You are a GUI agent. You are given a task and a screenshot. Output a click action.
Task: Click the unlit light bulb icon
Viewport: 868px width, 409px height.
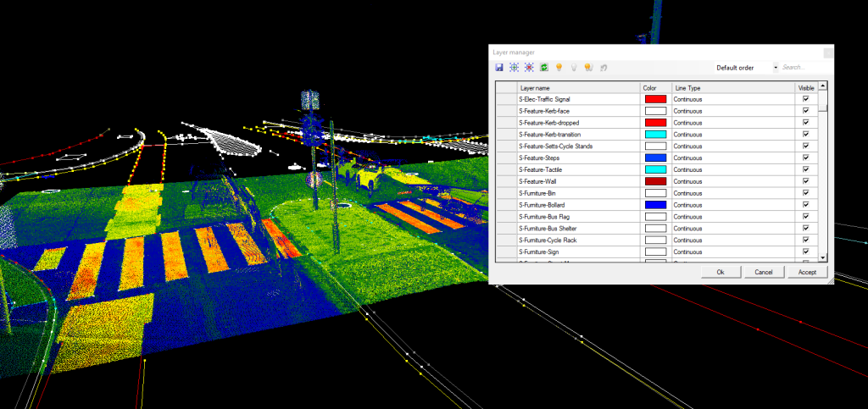click(574, 68)
